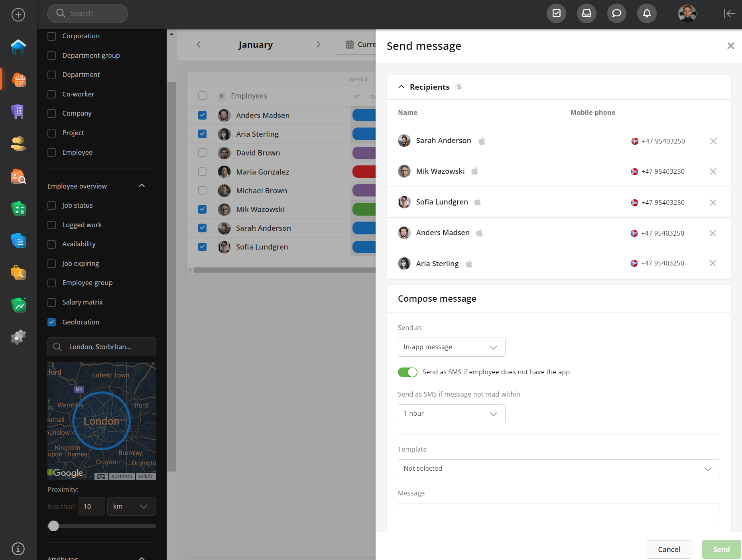Click the notification bell icon
This screenshot has height=560, width=742.
(647, 14)
